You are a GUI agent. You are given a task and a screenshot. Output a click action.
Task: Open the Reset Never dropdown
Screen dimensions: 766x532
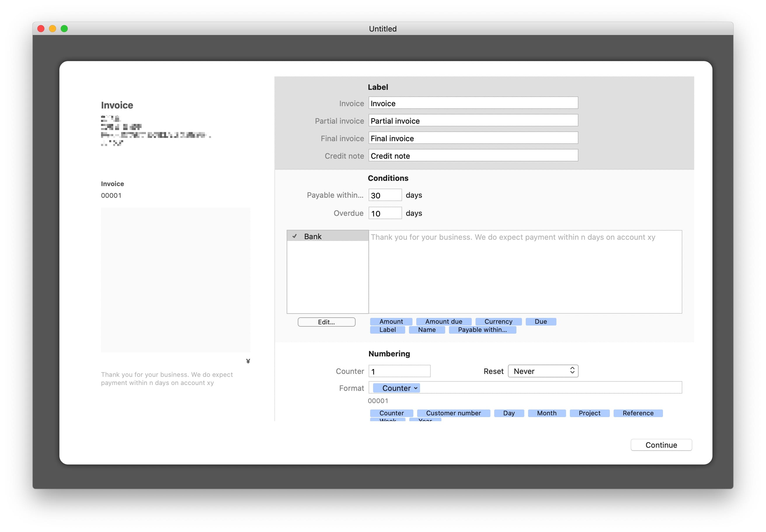pyautogui.click(x=543, y=371)
